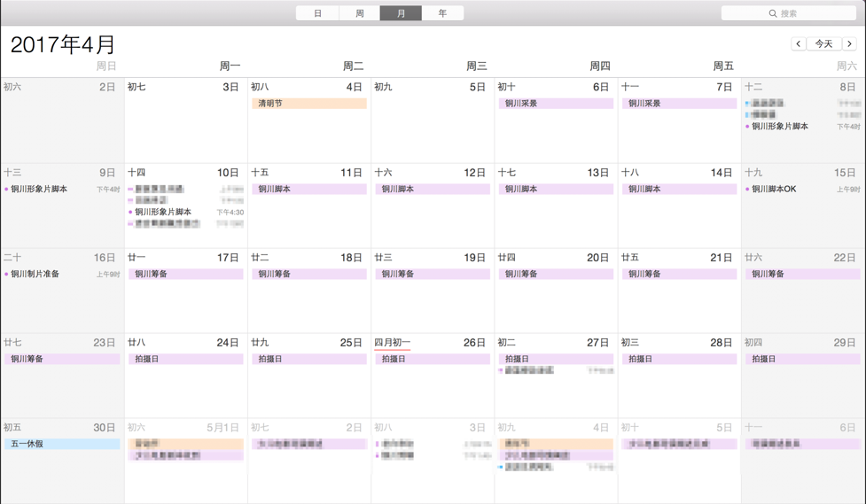Go to previous month arrow
This screenshot has height=504, width=866.
click(798, 43)
